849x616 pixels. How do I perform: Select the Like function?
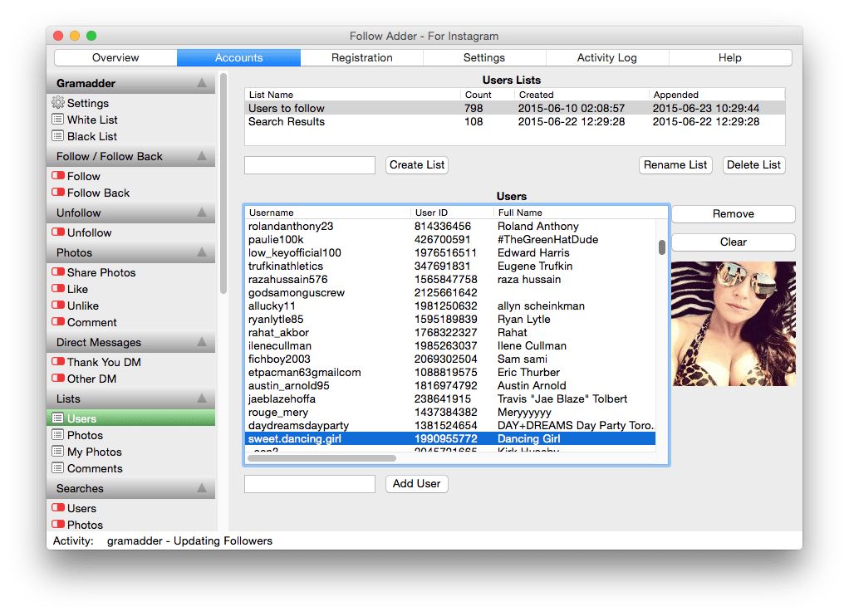pyautogui.click(x=75, y=289)
